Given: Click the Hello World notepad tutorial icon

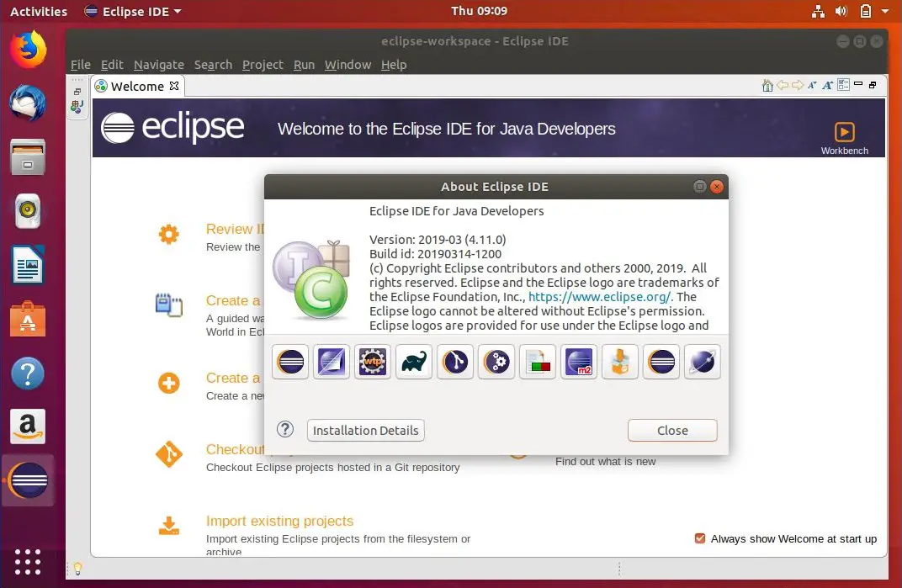Looking at the screenshot, I should (168, 305).
